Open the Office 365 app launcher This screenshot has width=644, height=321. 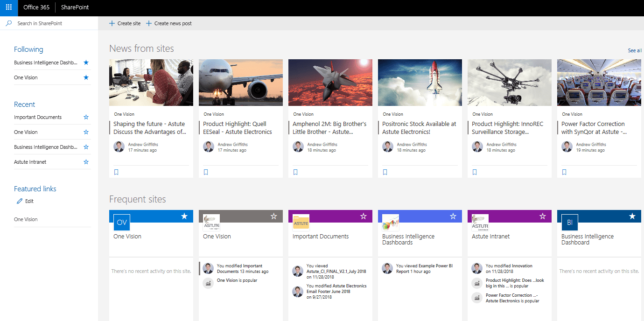pos(9,7)
